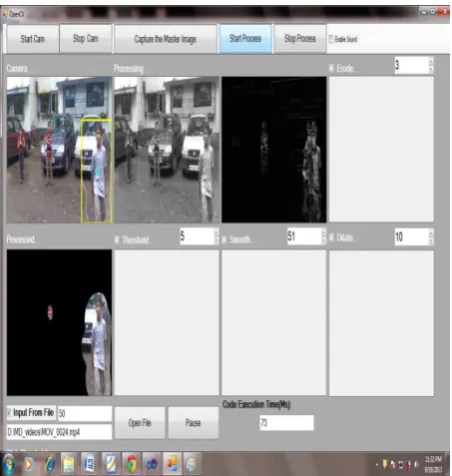Open the Windows Start menu orb
This screenshot has height=476, width=452.
[x=9, y=464]
